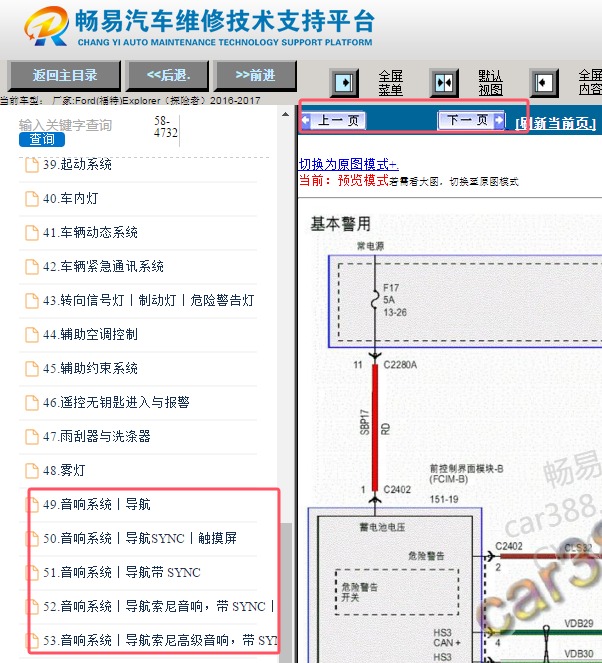The height and width of the screenshot is (663, 602).
Task: Click the C2280A connector label in diagram
Action: click(400, 365)
